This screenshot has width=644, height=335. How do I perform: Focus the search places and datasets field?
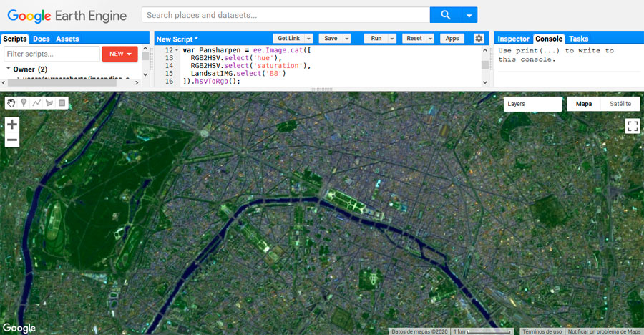[x=286, y=15]
